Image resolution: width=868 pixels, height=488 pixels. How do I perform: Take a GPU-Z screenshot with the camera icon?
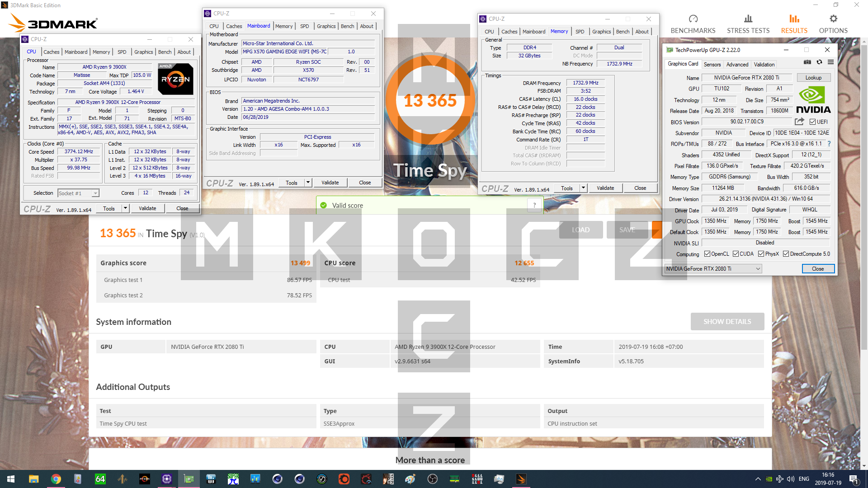click(807, 62)
